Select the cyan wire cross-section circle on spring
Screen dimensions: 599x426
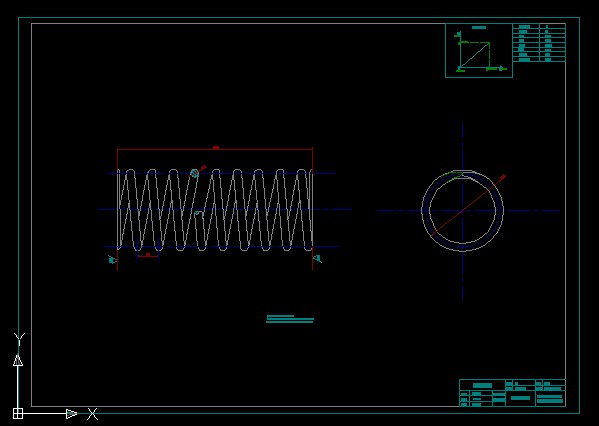[x=194, y=173]
